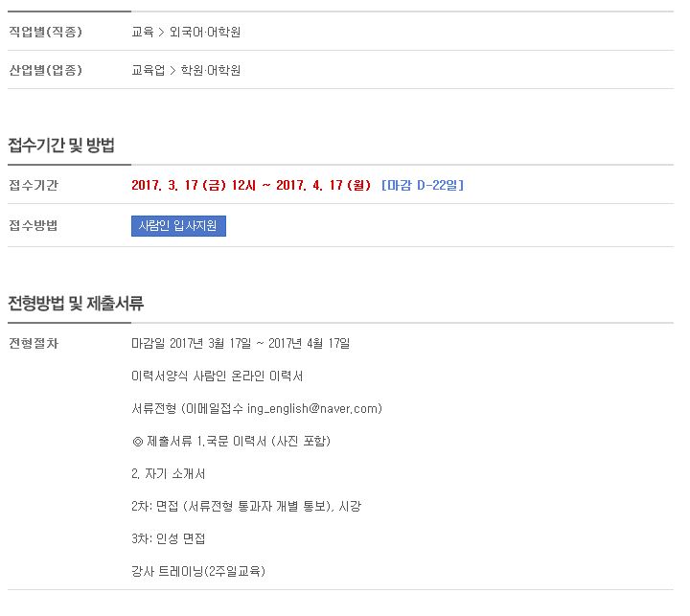Click the 제출서류 1.국문 이력서 line
This screenshot has height=616, width=690.
[x=231, y=442]
